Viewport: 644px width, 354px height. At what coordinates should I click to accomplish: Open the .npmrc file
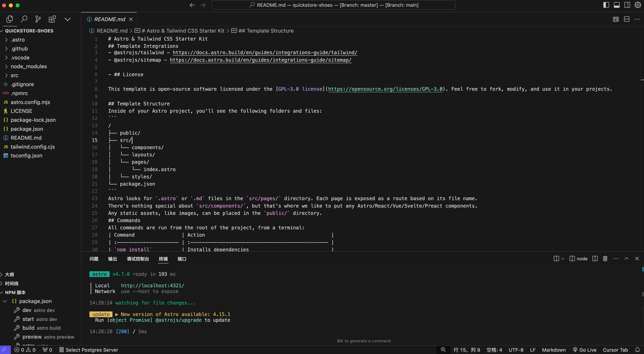(x=19, y=93)
